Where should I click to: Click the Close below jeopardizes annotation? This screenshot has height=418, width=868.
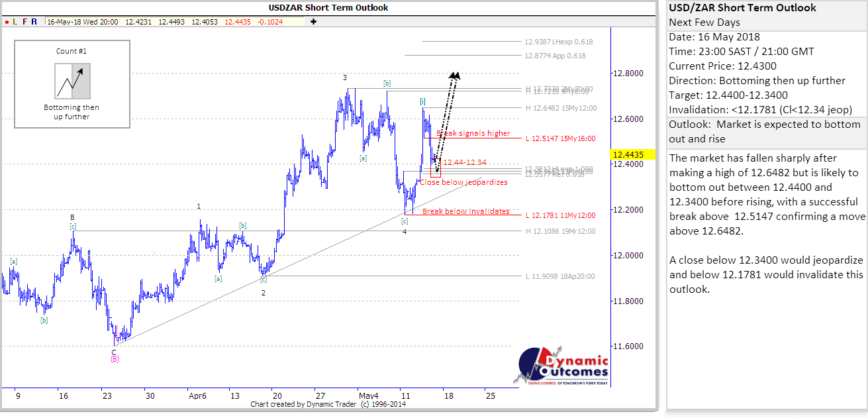pyautogui.click(x=463, y=182)
